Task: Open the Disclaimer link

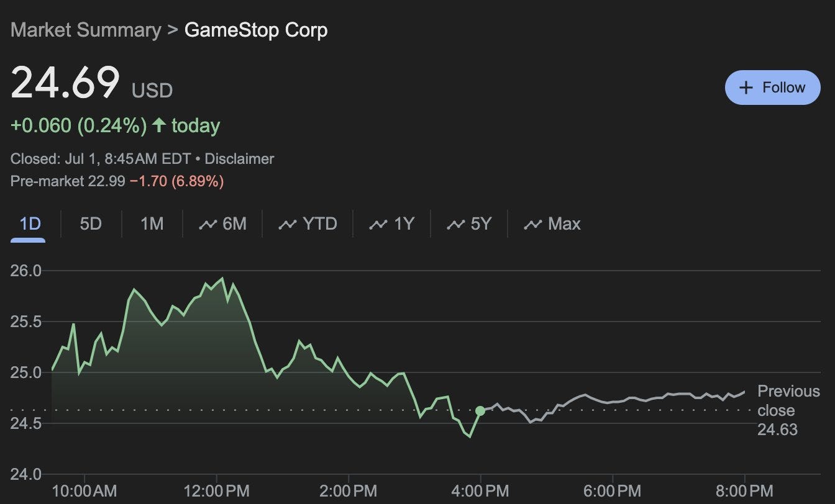Action: pos(239,159)
